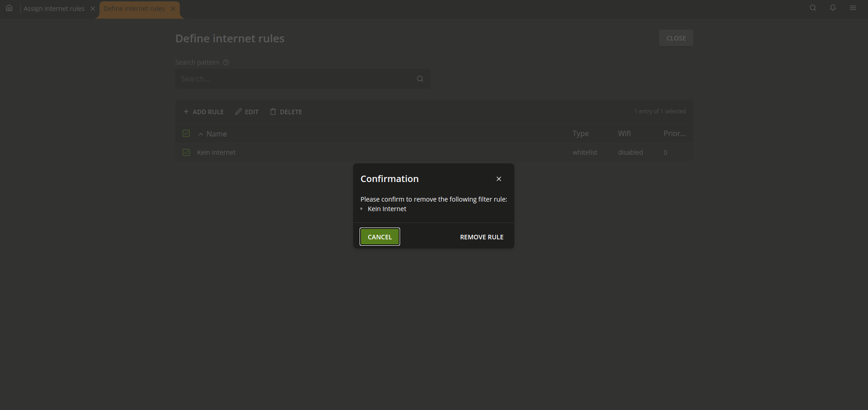Image resolution: width=868 pixels, height=410 pixels.
Task: Sort by Name column arrow
Action: pos(201,134)
